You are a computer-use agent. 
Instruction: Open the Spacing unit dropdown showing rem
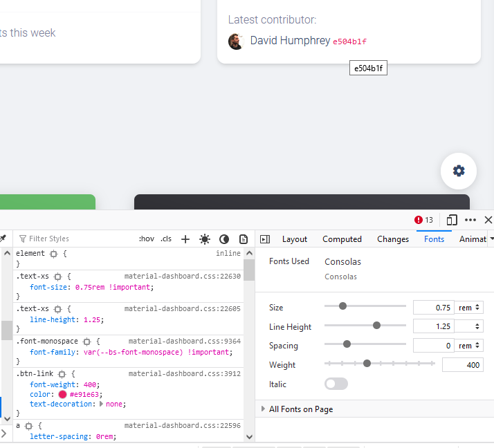tap(469, 346)
